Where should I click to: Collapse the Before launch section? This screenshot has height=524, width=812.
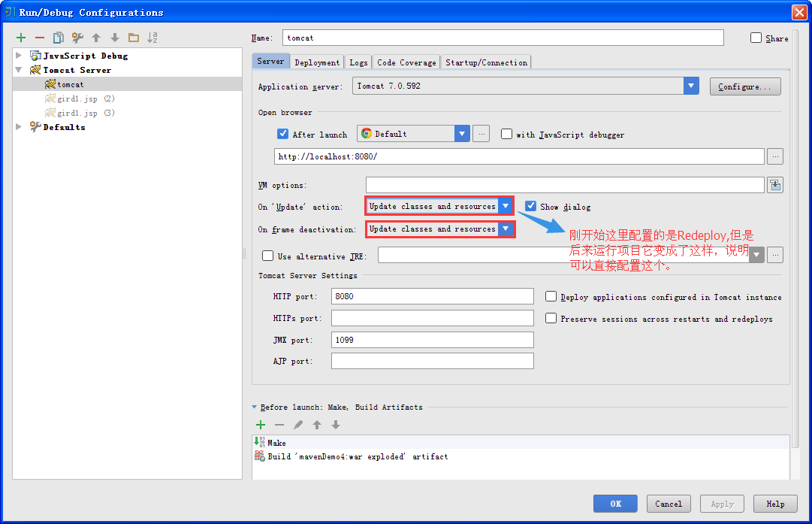(255, 407)
